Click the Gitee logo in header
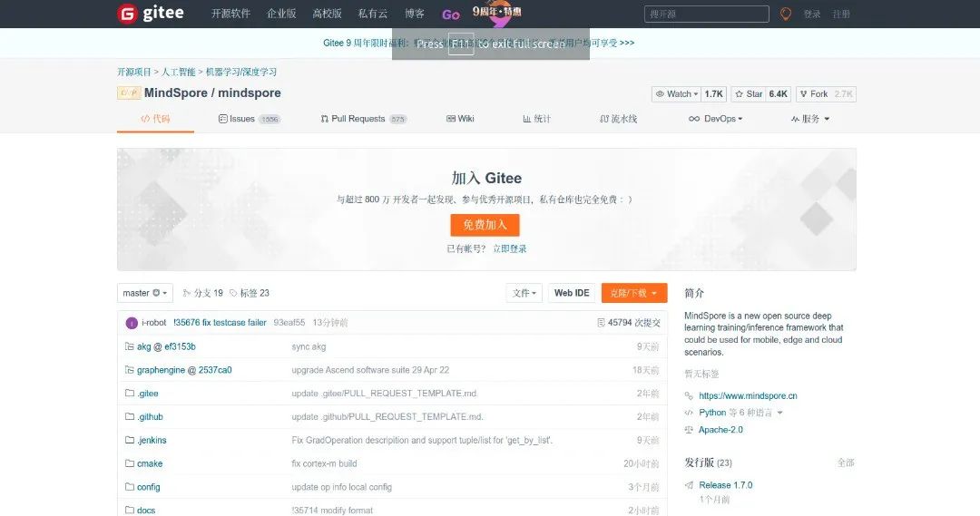The image size is (980, 516). click(151, 14)
